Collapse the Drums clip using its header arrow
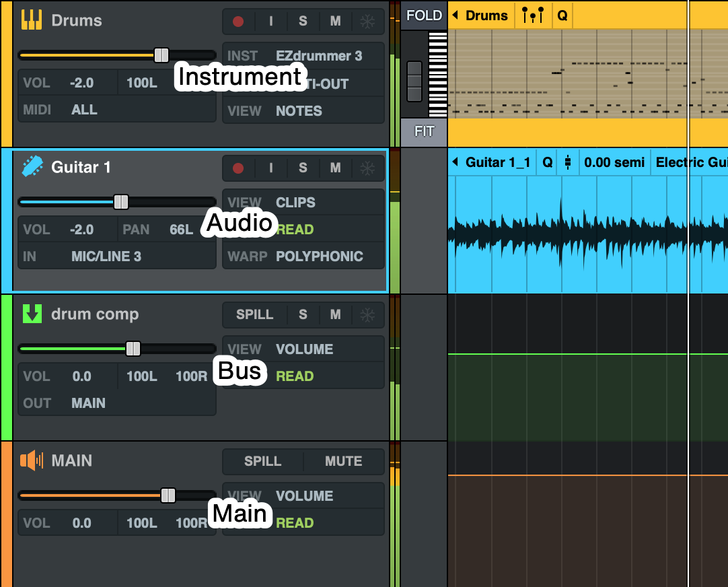This screenshot has height=587, width=728. point(454,14)
